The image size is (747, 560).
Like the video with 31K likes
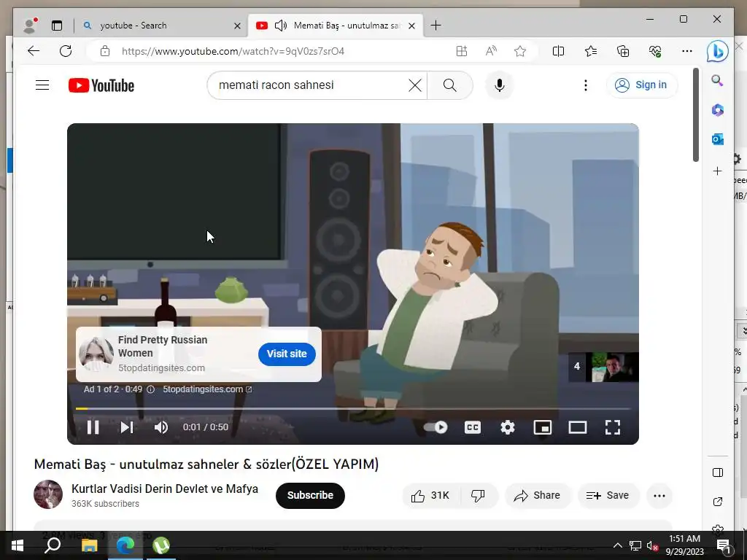click(x=431, y=496)
